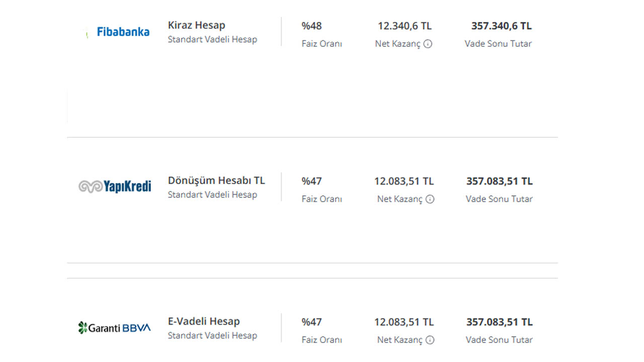Open Fibabanka Net Kazanç info icon
This screenshot has width=644, height=362.
[x=428, y=44]
